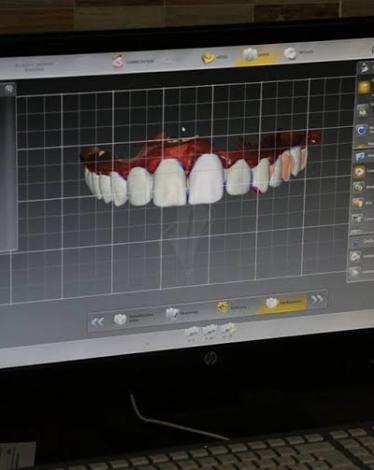Click the blue square tool icon in right sidebar
Screen dimensions: 374x470
click(x=360, y=157)
